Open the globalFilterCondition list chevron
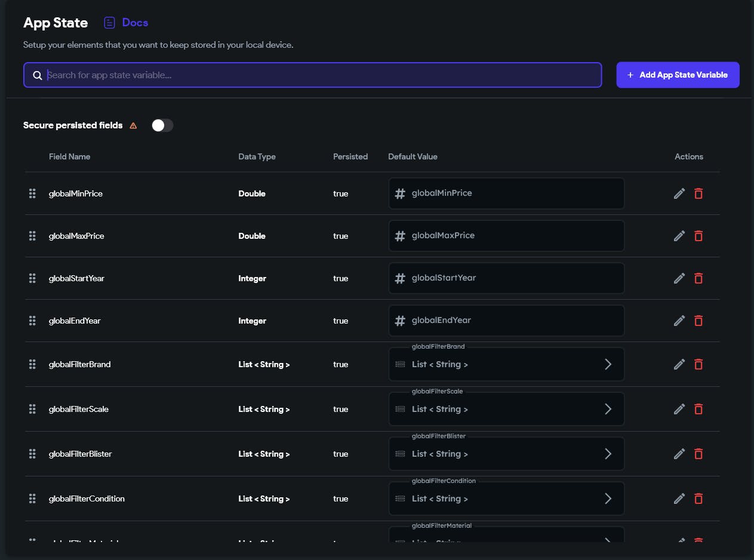754x560 pixels. [608, 499]
